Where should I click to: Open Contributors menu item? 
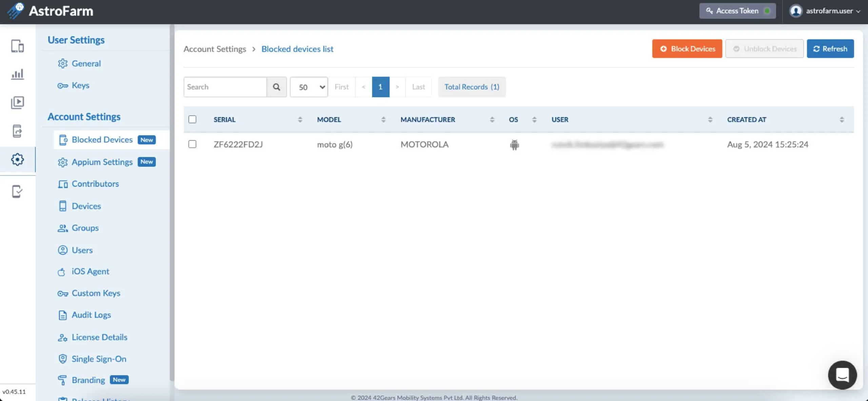pos(88,184)
